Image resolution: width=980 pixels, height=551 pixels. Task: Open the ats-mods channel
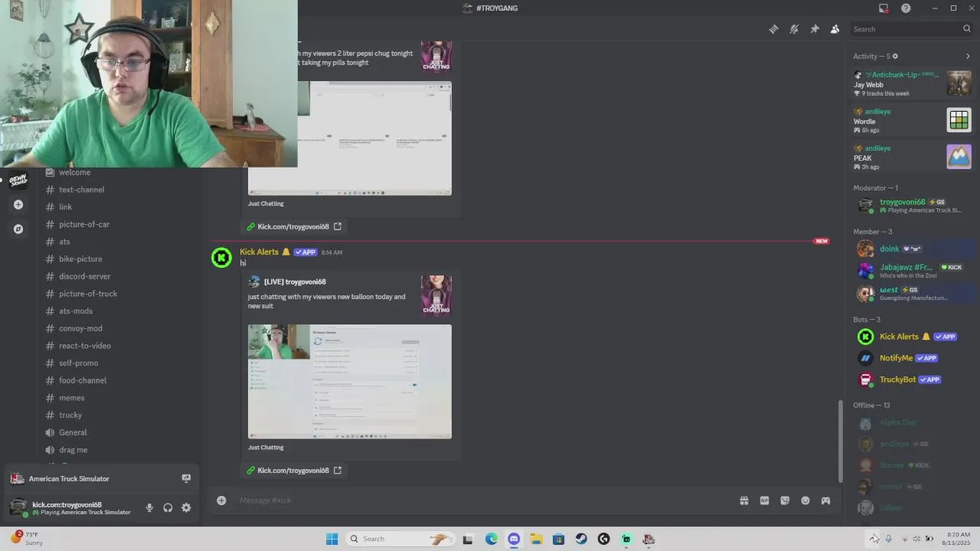(76, 311)
